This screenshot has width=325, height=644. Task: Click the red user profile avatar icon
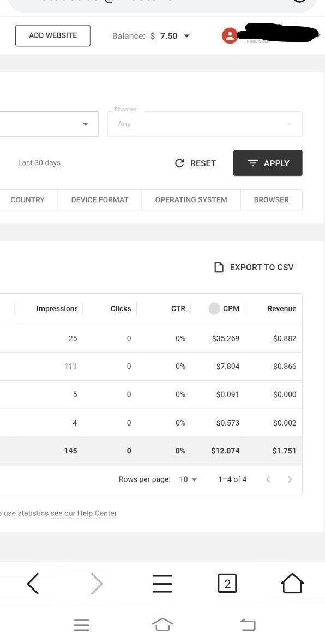[x=230, y=36]
